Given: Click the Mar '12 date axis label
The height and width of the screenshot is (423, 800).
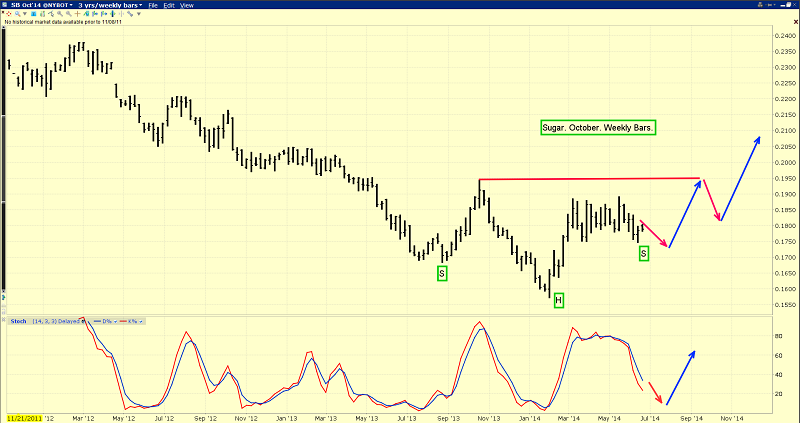Looking at the screenshot, I should pos(83,417).
